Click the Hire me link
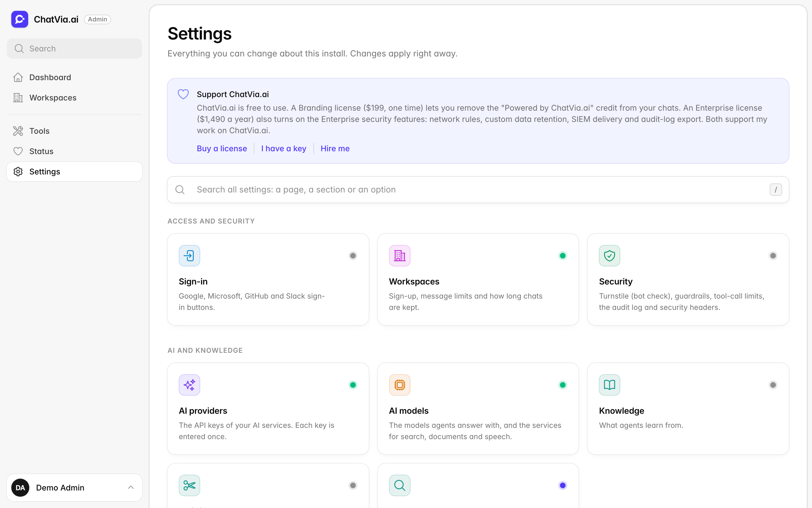Screen dimensions: 812x508 pos(335,148)
